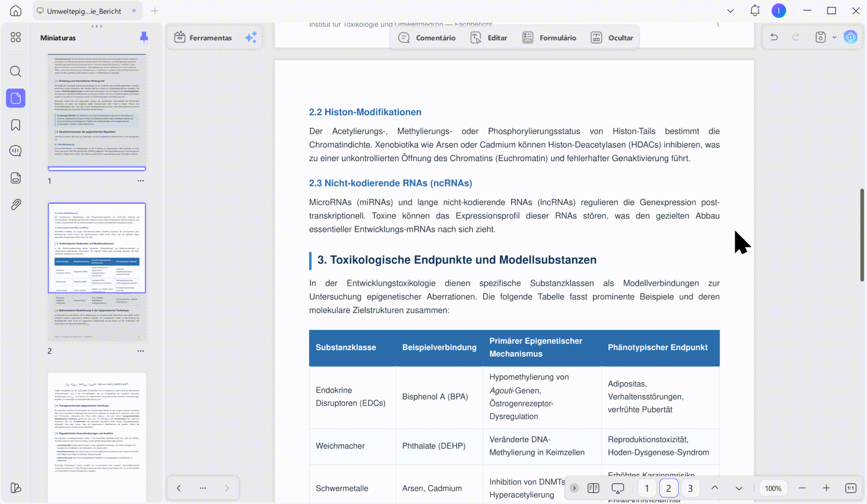Image resolution: width=867 pixels, height=504 pixels.
Task: Toggle two-page reading view icon
Action: (x=593, y=488)
